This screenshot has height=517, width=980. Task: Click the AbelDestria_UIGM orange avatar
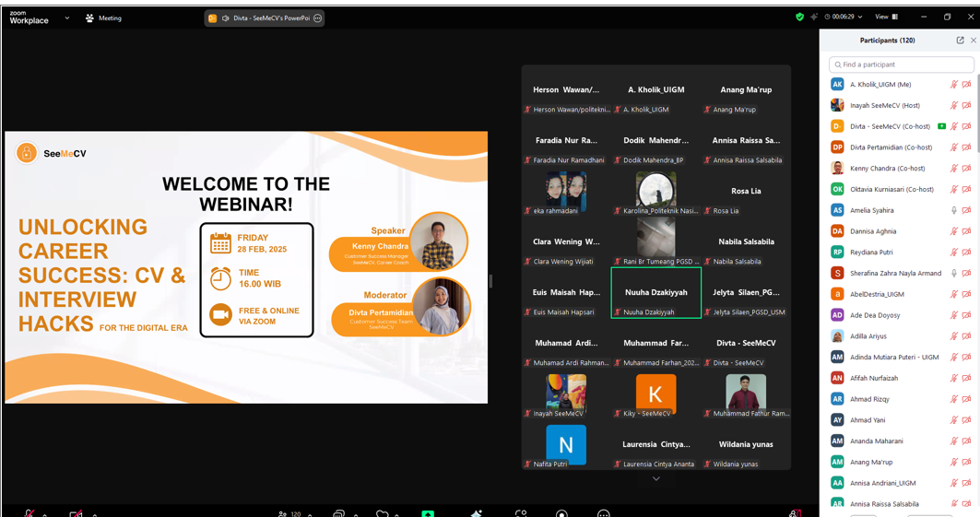pyautogui.click(x=837, y=294)
